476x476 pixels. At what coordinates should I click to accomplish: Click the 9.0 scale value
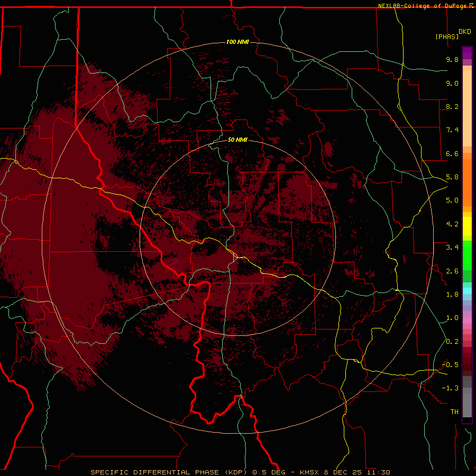[452, 83]
